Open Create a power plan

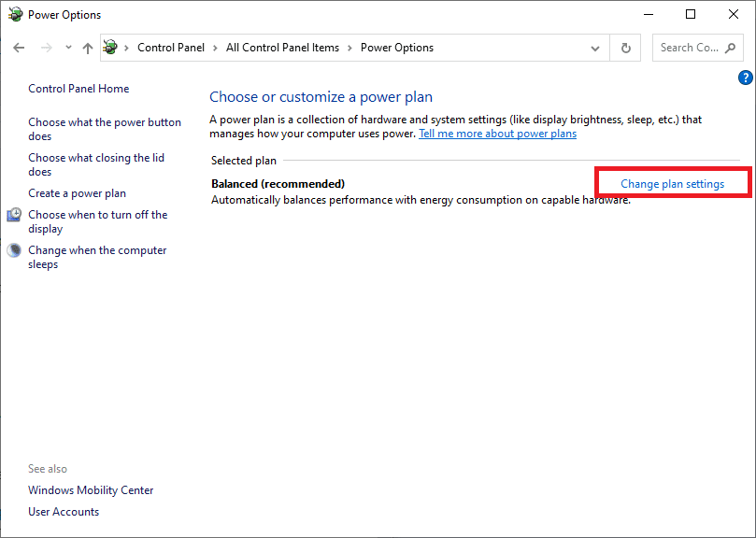(x=78, y=193)
